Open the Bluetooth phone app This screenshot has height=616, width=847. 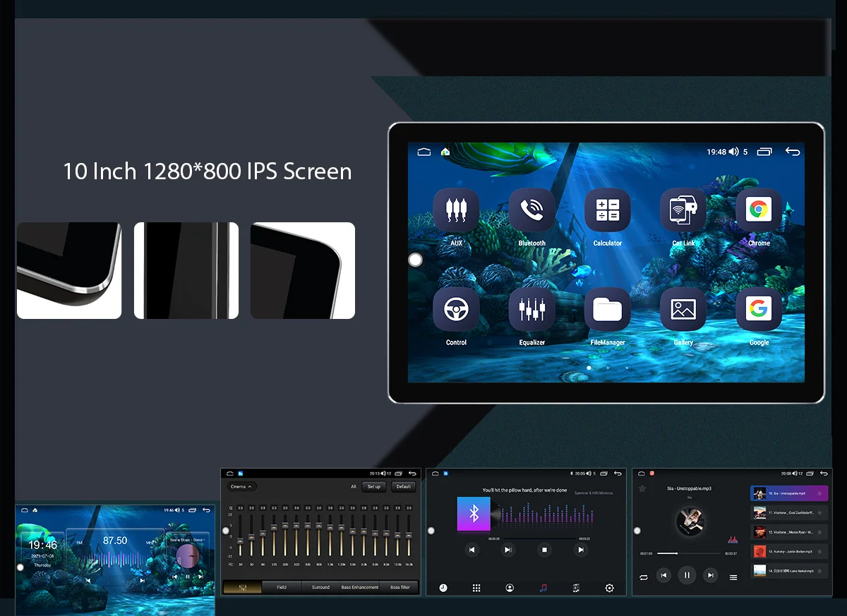pos(531,210)
